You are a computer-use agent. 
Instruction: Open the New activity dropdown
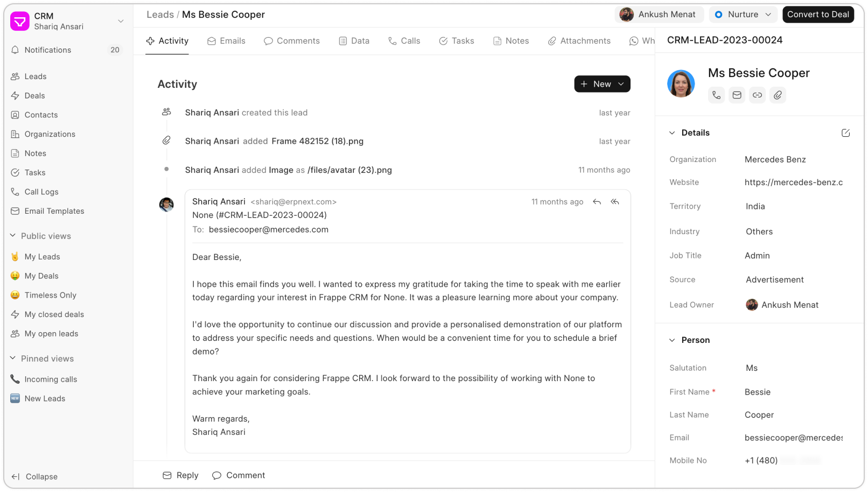pyautogui.click(x=602, y=84)
